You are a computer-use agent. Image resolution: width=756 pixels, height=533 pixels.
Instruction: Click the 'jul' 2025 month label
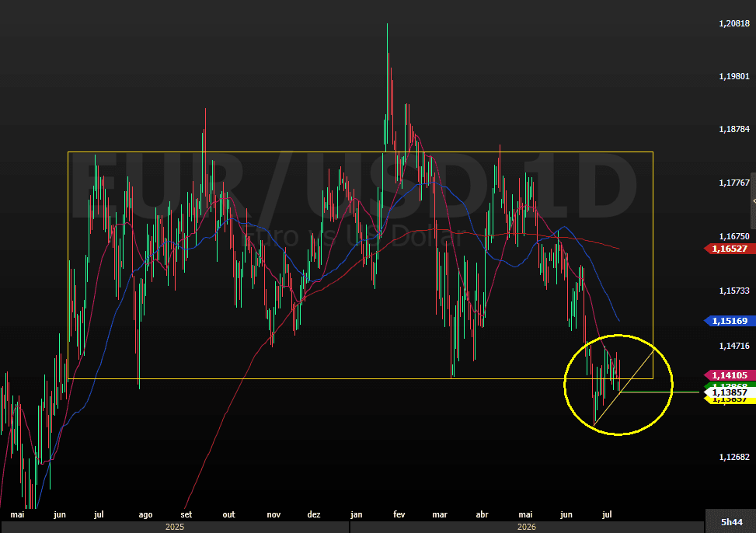click(x=99, y=514)
